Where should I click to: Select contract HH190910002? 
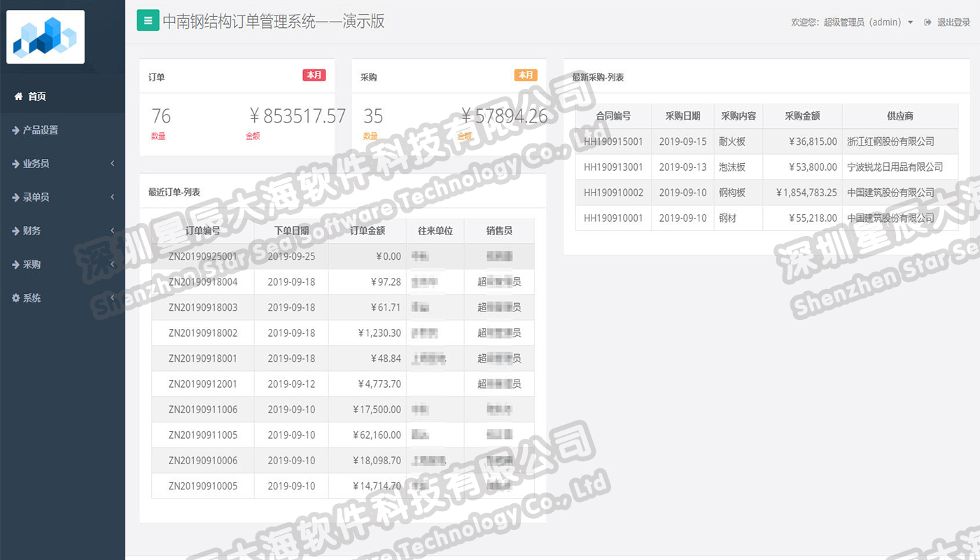click(x=613, y=192)
